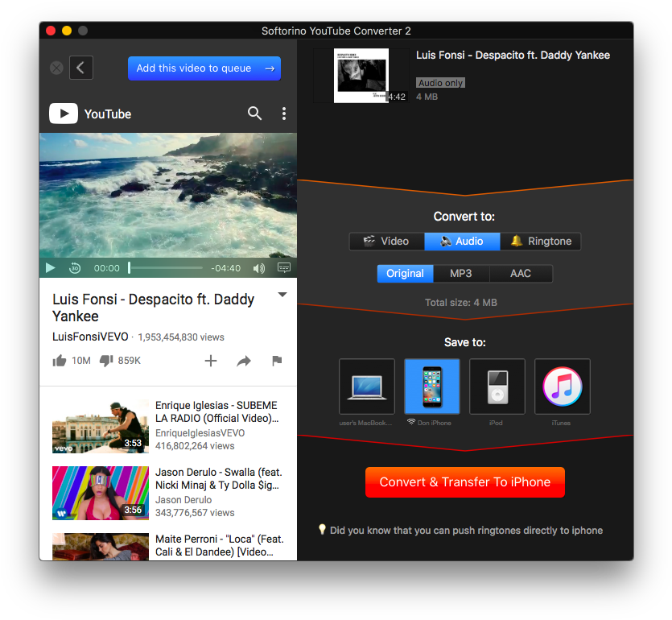Choose user's MacBook as save target
672x620 pixels.
coord(367,386)
